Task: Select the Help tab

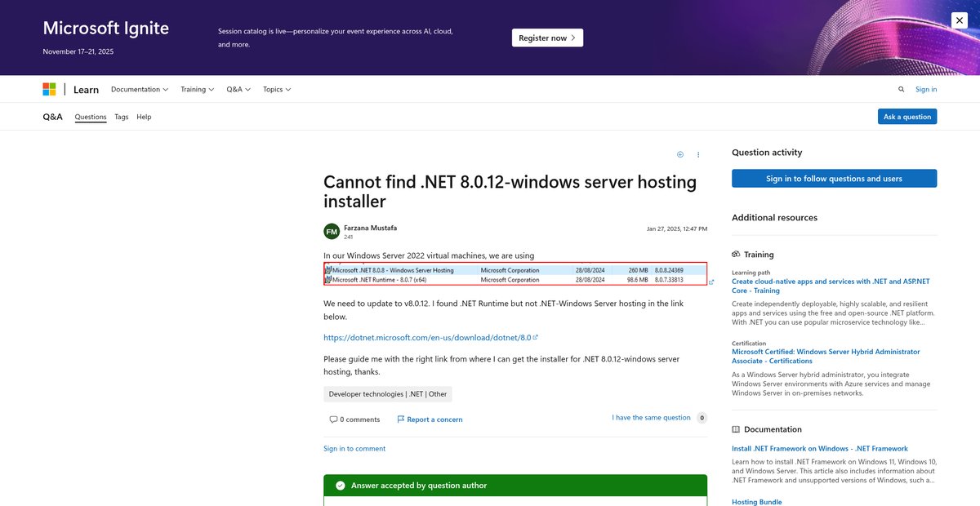Action: pos(144,117)
